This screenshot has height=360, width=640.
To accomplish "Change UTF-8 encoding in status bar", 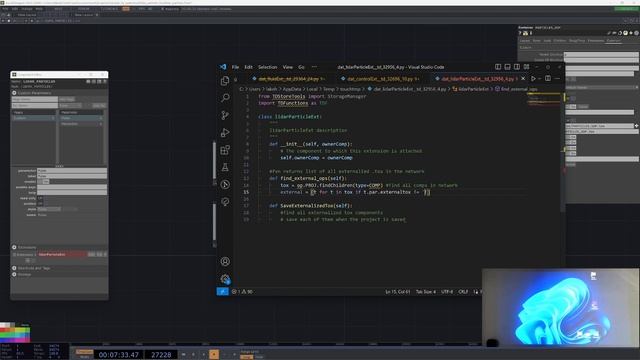I will (x=447, y=291).
